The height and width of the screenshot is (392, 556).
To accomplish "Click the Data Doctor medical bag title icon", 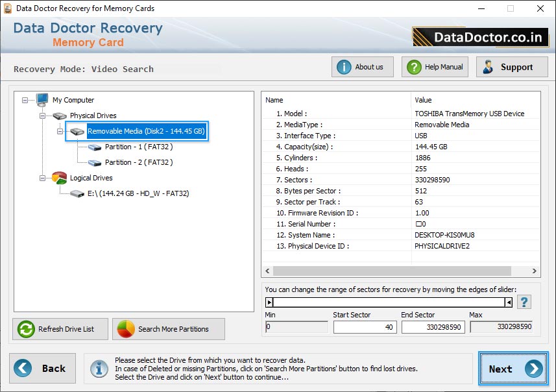I will 6,8.
